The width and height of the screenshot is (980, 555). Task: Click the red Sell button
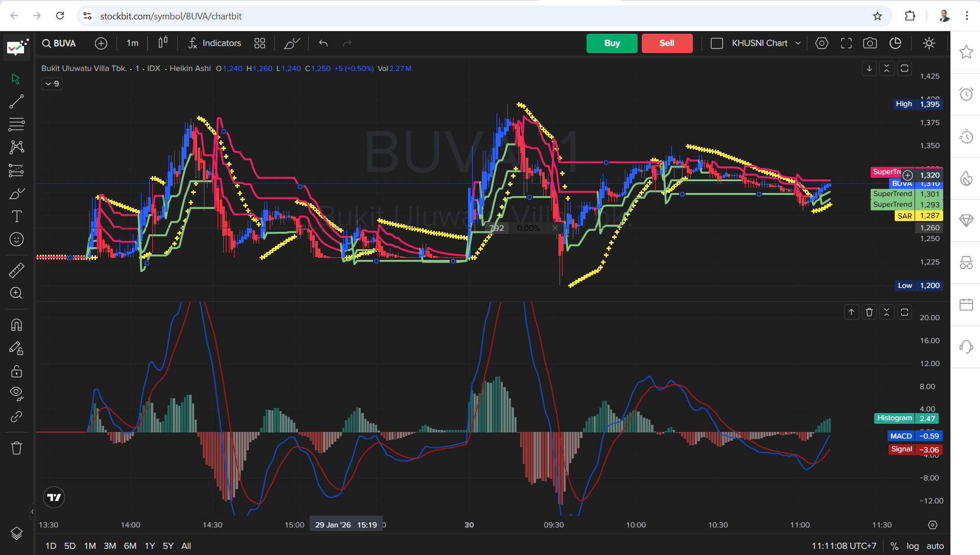point(667,43)
